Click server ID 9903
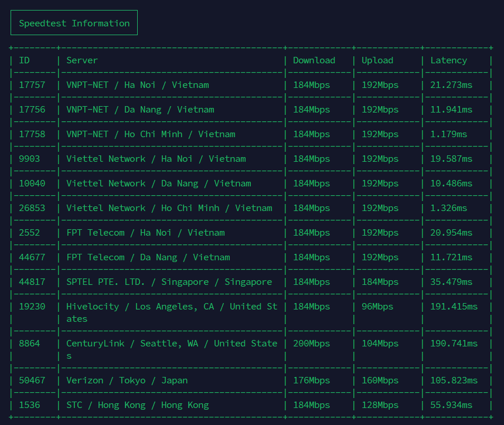Viewport: 504px width, 425px height. (x=29, y=159)
